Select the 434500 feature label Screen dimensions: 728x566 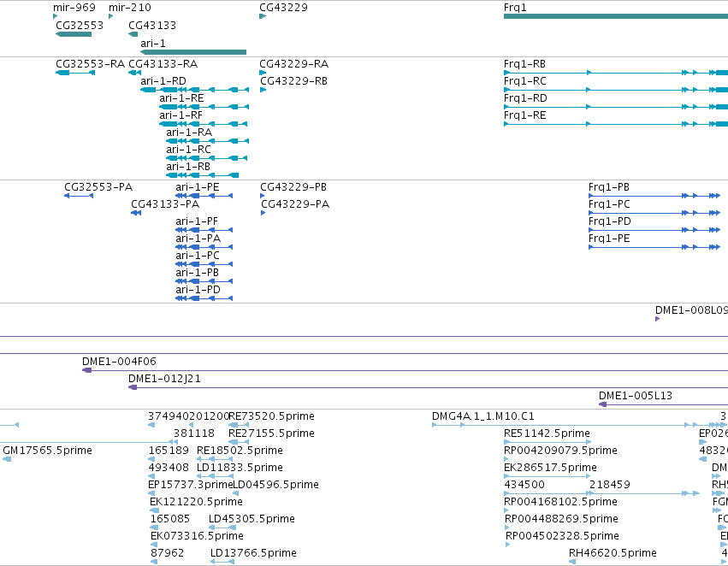coord(524,485)
